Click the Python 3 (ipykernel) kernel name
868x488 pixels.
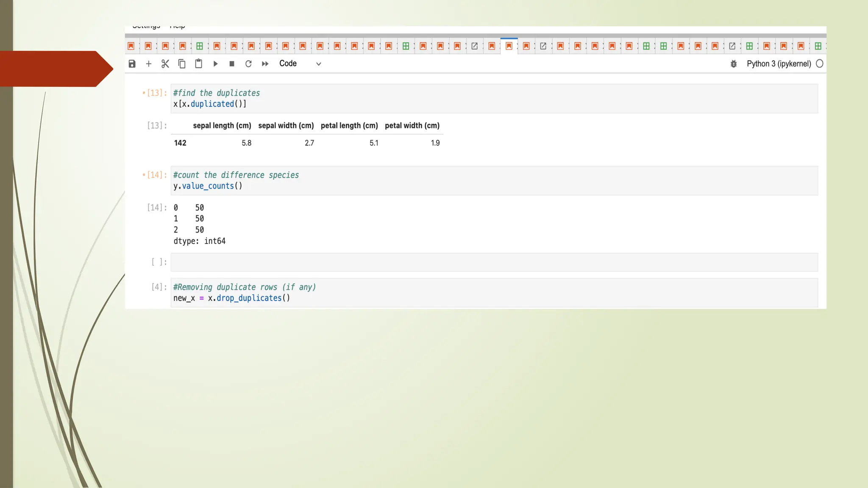[x=779, y=64]
